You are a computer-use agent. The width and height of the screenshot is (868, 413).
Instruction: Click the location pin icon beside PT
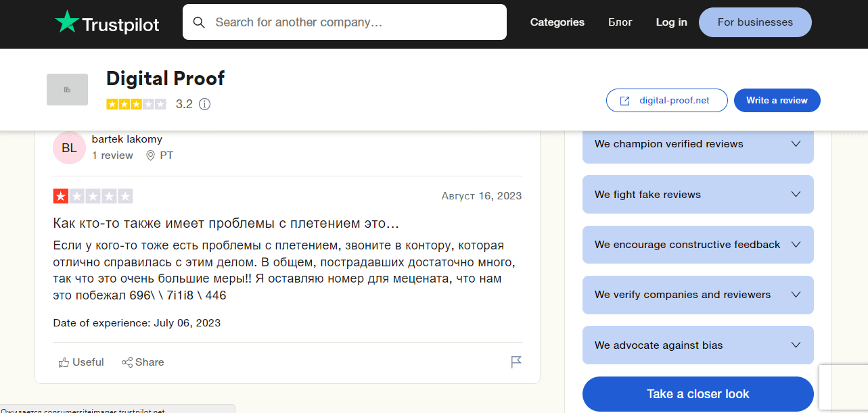[x=150, y=155]
